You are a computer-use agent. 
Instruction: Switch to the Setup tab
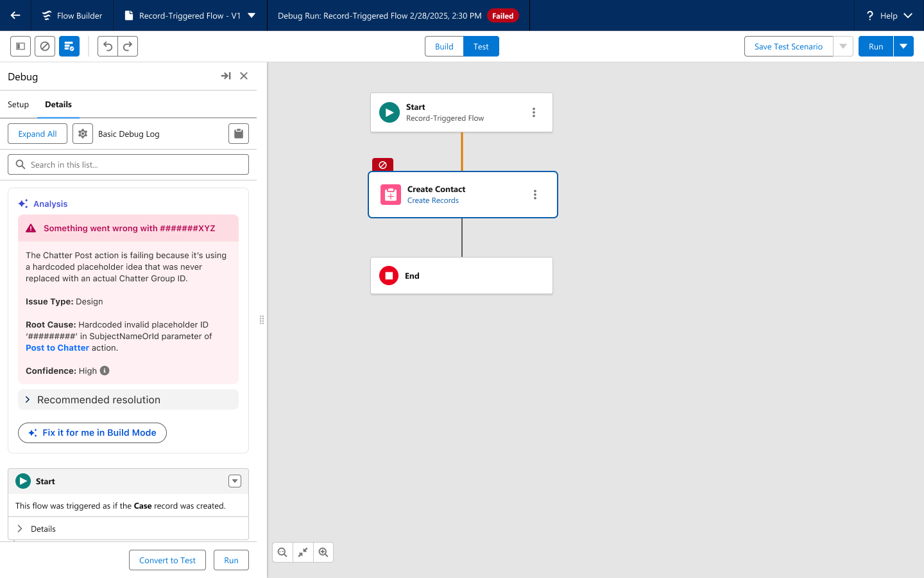(18, 104)
